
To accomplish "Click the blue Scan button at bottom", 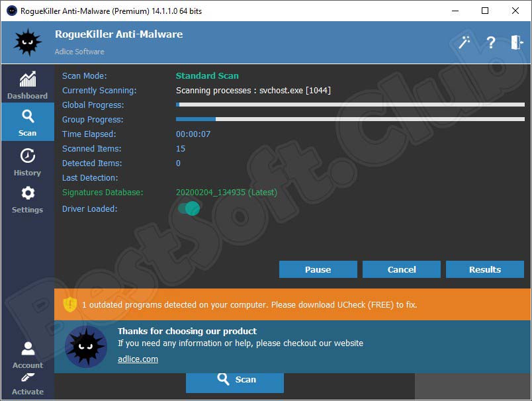I will [x=235, y=379].
